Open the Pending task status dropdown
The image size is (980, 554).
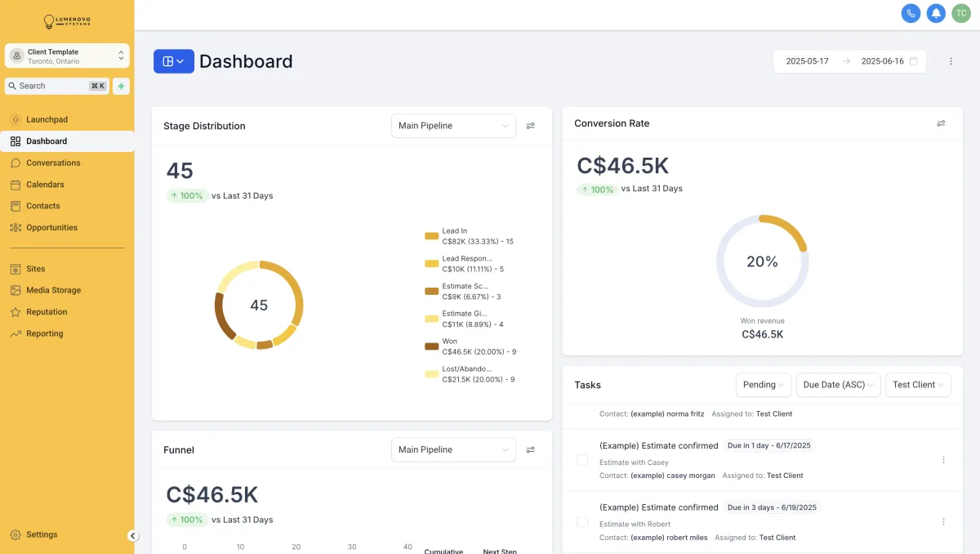click(764, 385)
